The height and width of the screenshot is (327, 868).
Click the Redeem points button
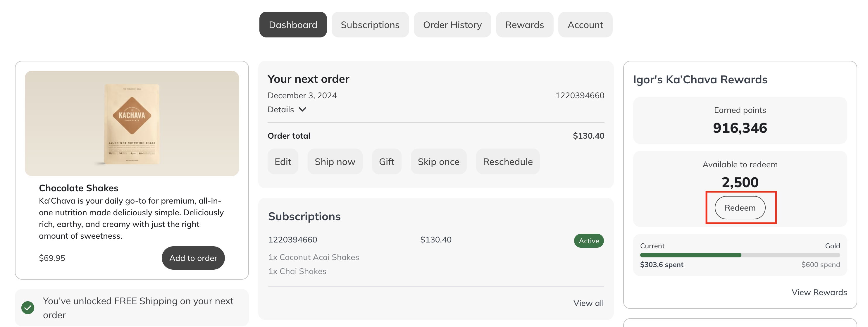click(740, 208)
